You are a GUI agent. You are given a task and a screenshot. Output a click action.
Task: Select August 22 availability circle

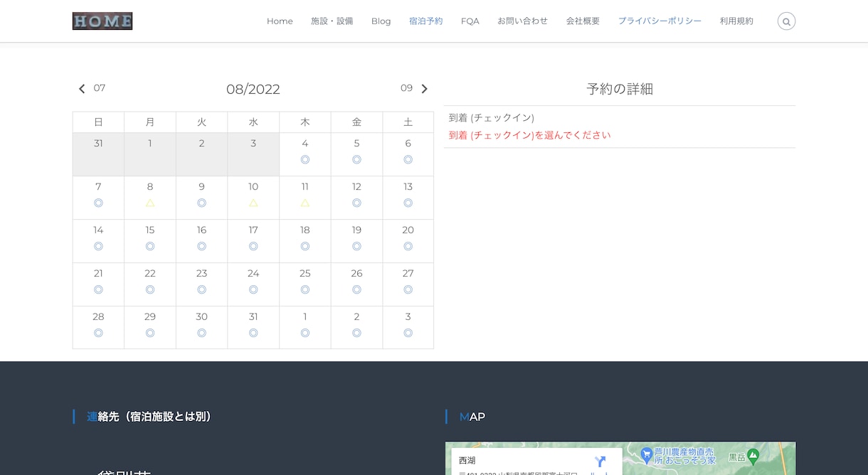coord(150,290)
